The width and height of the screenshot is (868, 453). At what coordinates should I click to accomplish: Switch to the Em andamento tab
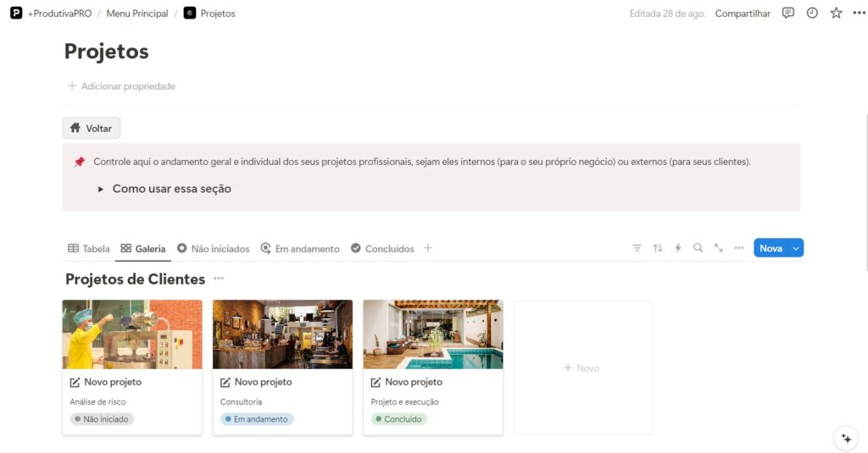tap(300, 249)
